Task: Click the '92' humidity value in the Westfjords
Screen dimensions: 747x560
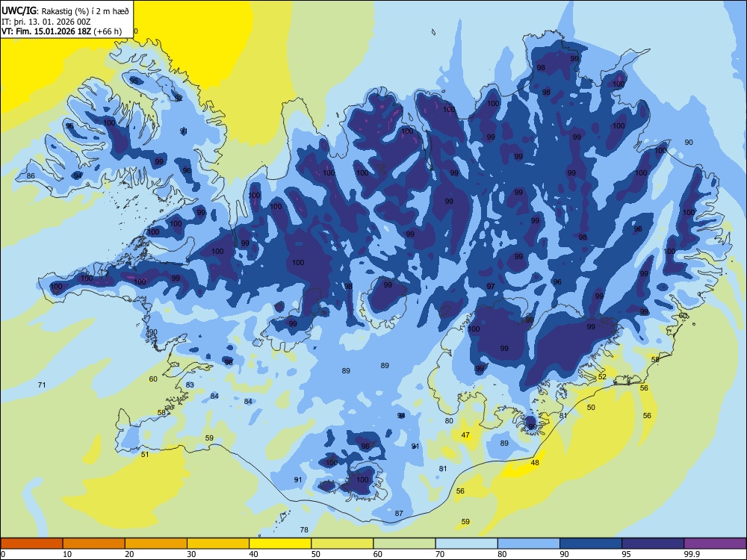Action: (179, 98)
